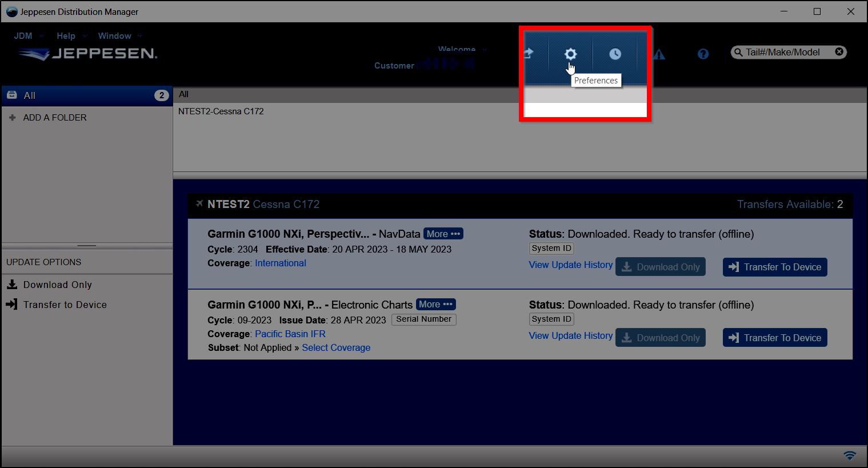The image size is (868, 468).
Task: Select Transfer to Device under Update Options
Action: pos(65,305)
